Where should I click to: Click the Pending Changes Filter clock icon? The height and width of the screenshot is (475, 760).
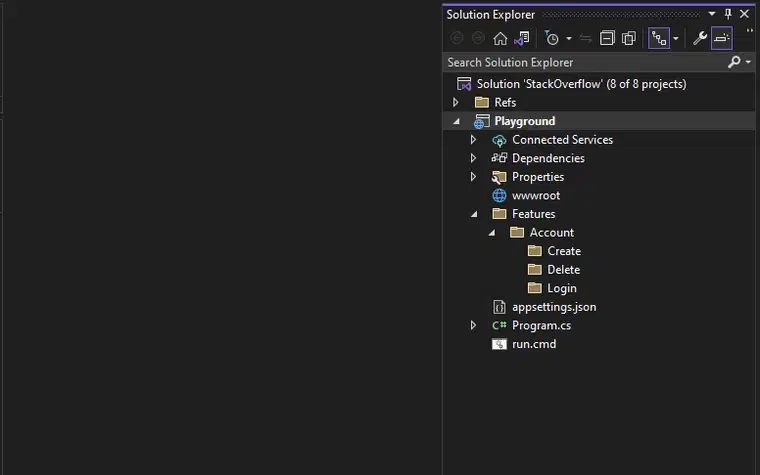[552, 38]
